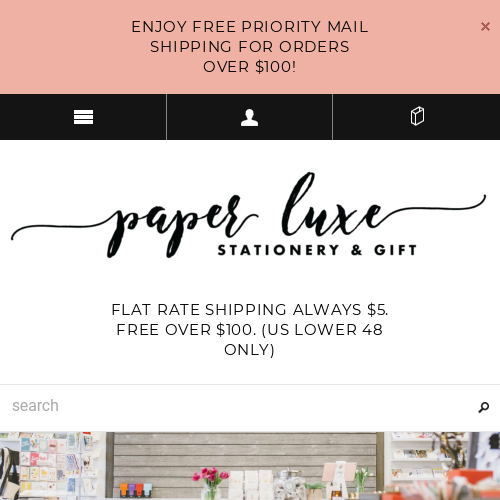
Task: Click the pink tulips in the photo
Action: click(x=210, y=477)
